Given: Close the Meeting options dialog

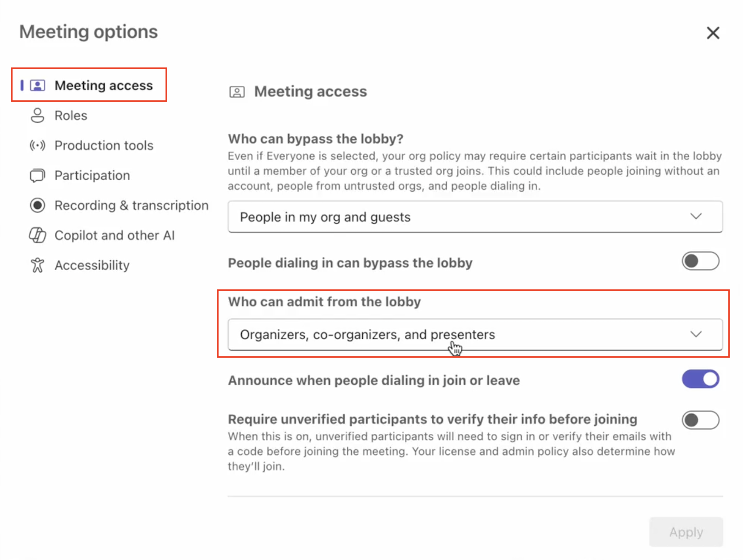Looking at the screenshot, I should [x=713, y=33].
